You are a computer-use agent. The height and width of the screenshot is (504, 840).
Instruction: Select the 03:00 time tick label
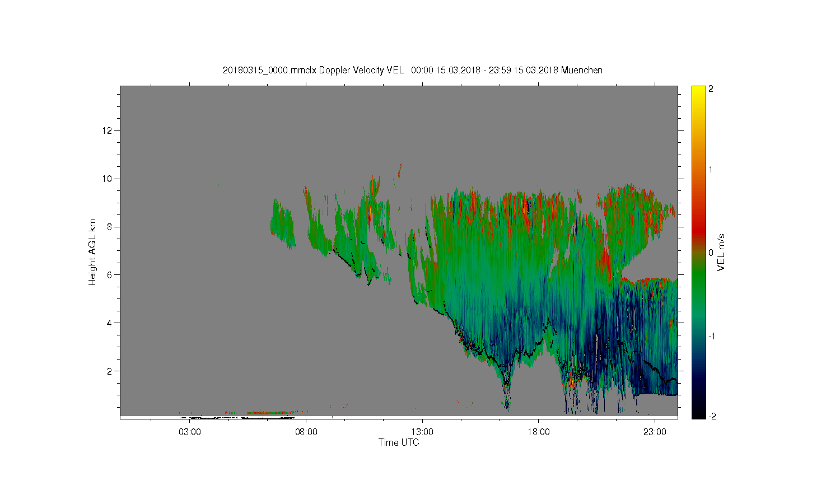point(190,432)
